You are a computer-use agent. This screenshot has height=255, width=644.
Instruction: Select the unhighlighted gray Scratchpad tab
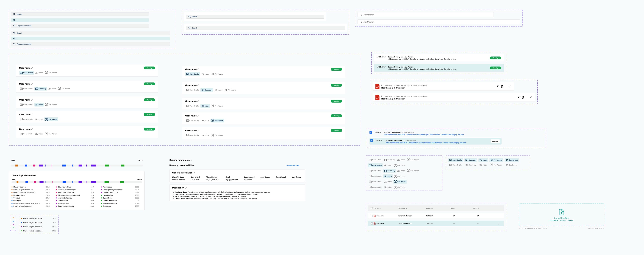(511, 165)
